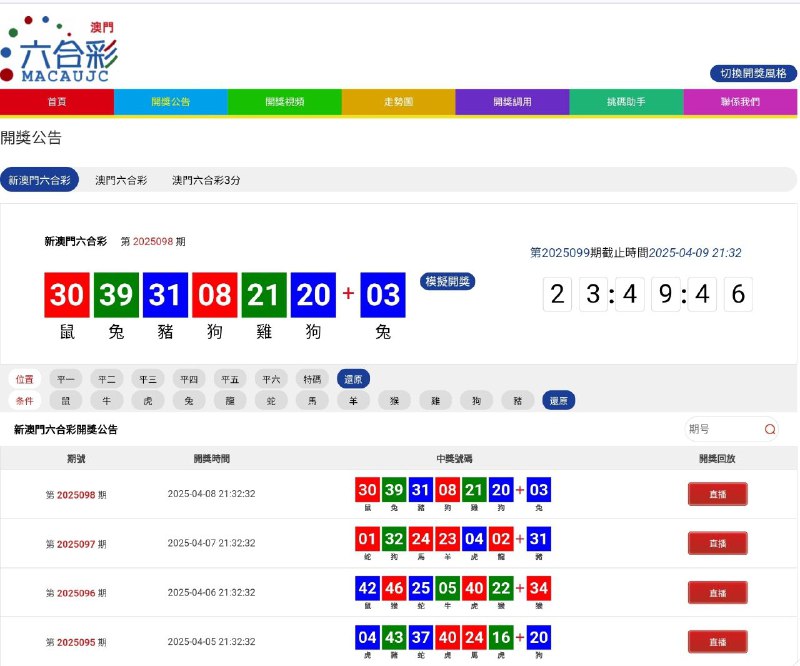Click special ball 31 in draw 2025097
This screenshot has width=800, height=666.
pos(538,539)
